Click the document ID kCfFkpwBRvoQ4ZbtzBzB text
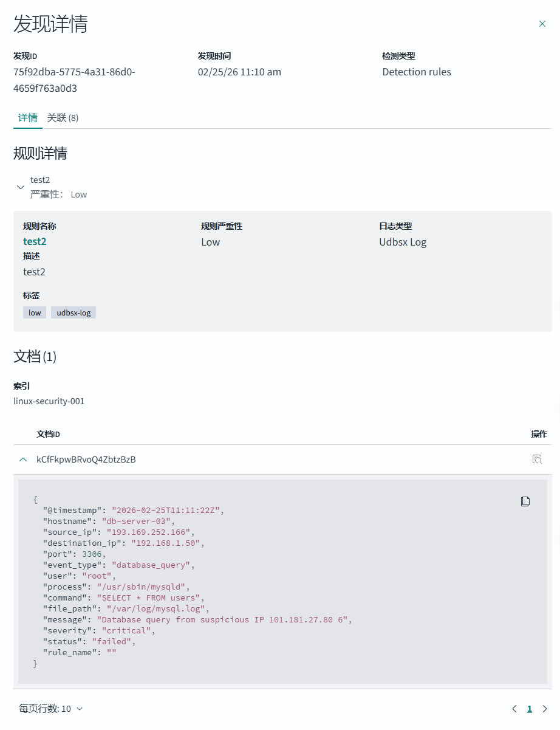 coord(86,460)
